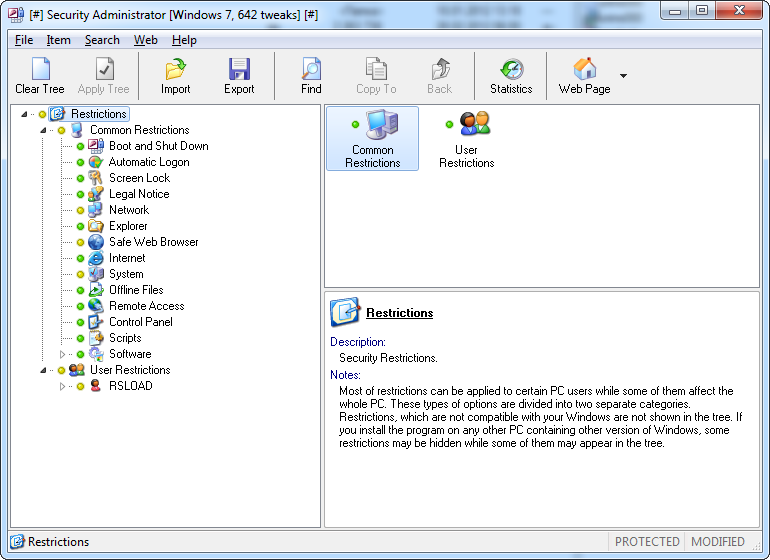Open Statistics from the toolbar

pos(511,76)
